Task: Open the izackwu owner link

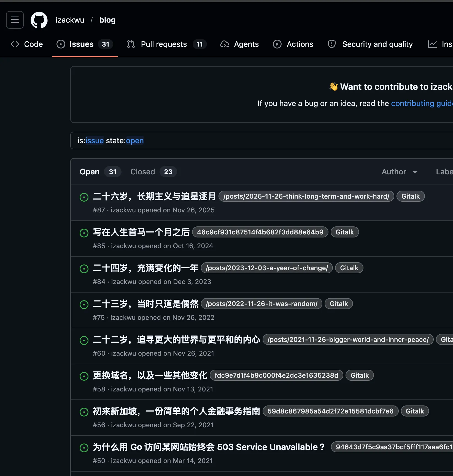Action: pyautogui.click(x=70, y=20)
